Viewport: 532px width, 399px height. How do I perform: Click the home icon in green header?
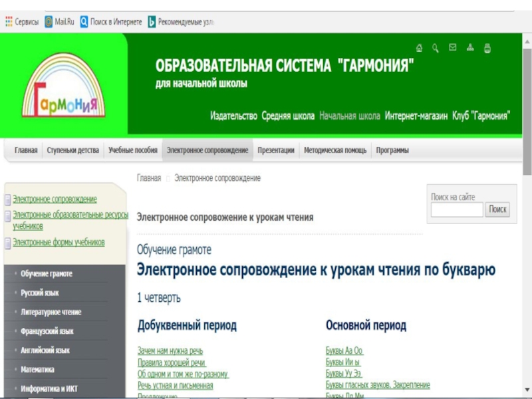pos(419,48)
